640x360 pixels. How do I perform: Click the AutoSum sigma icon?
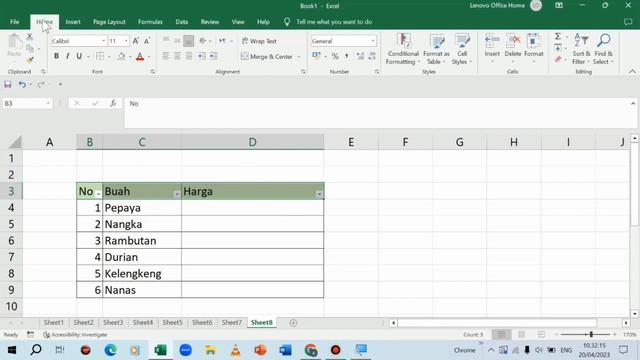coord(558,37)
